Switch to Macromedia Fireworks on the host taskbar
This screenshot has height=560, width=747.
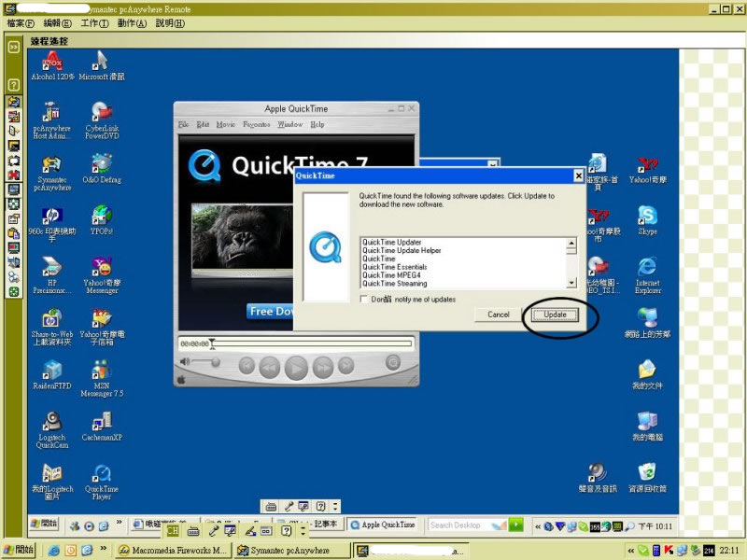pyautogui.click(x=174, y=550)
